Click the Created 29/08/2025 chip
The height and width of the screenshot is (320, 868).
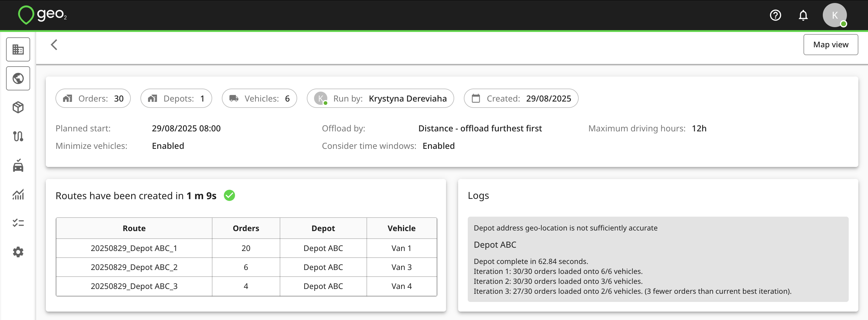(521, 98)
